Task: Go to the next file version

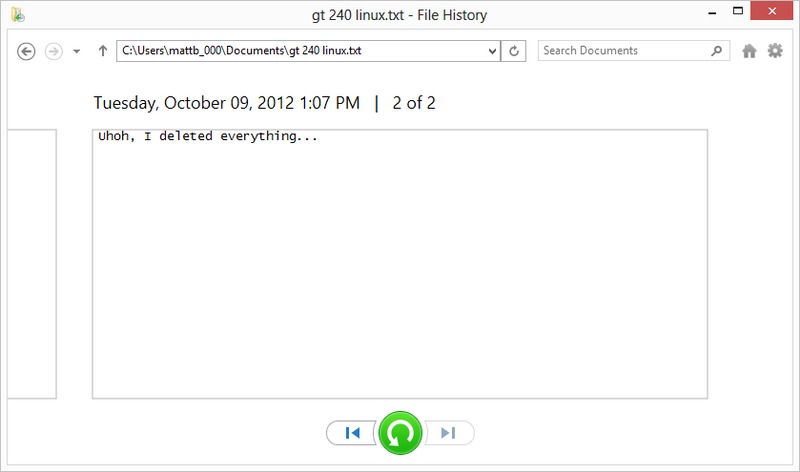Action: pos(448,433)
